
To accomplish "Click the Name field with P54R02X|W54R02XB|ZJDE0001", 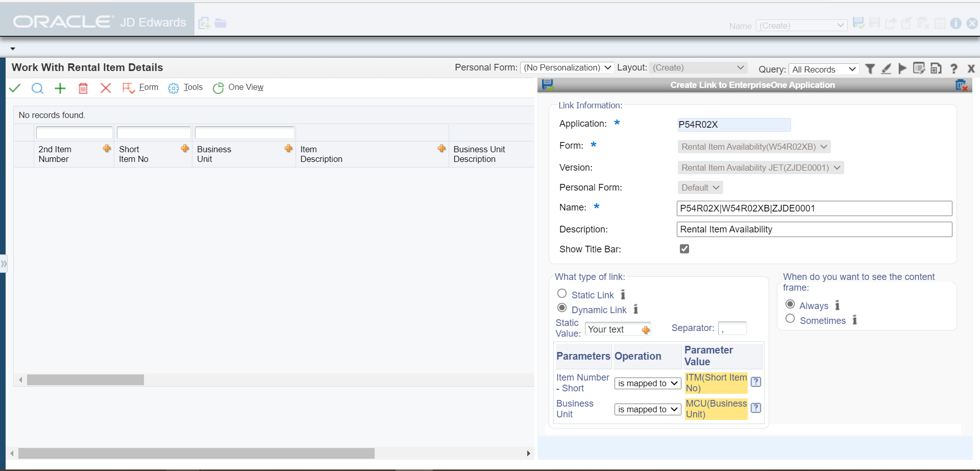I will pyautogui.click(x=814, y=208).
